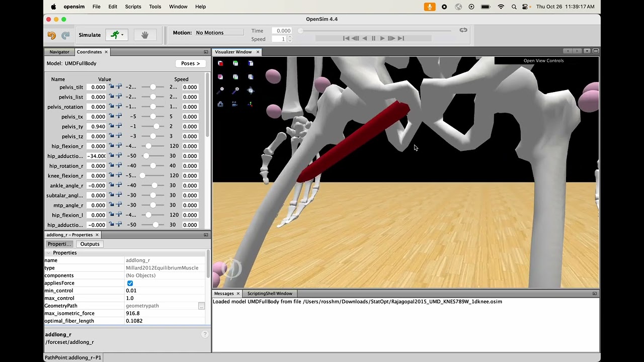Take a snapshot with the camera icon

point(220,104)
